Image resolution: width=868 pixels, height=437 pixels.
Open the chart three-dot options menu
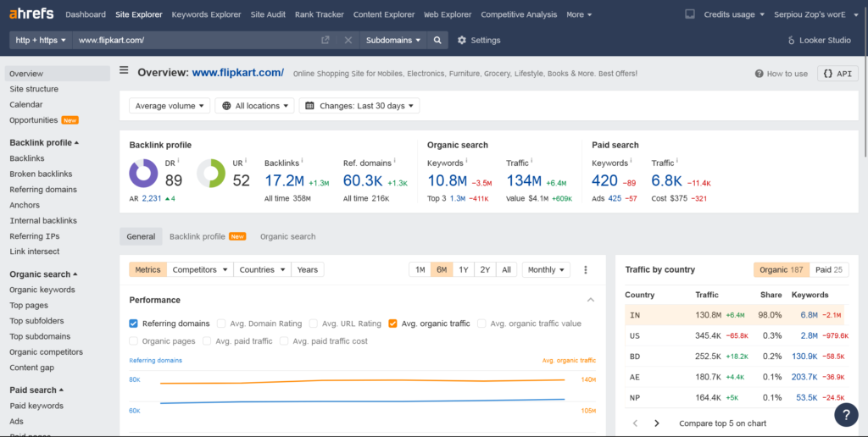pyautogui.click(x=585, y=269)
